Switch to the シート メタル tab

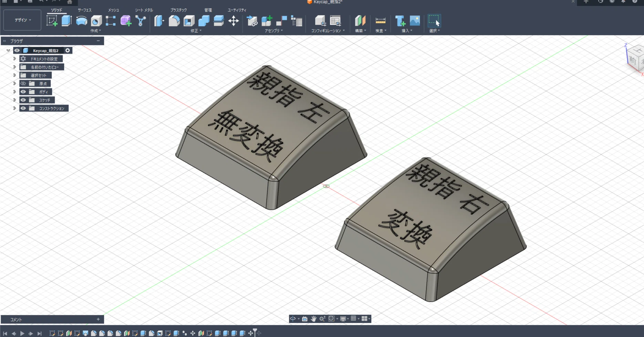click(x=144, y=10)
